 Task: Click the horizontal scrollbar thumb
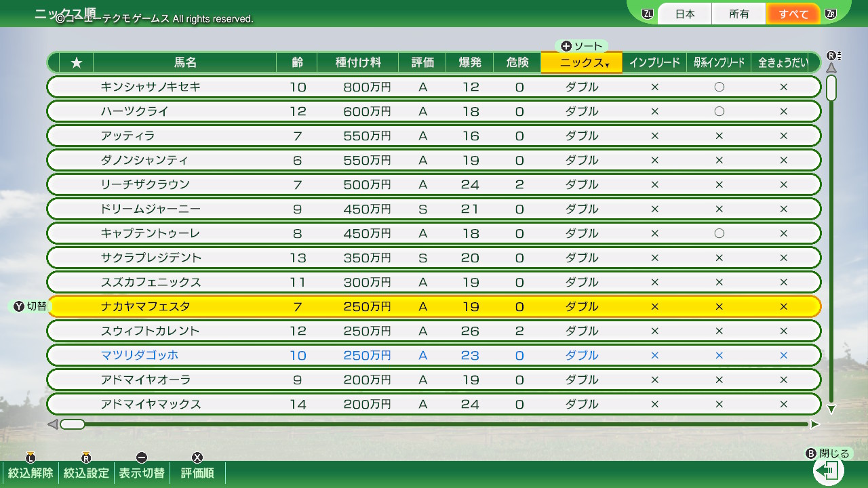tap(73, 424)
